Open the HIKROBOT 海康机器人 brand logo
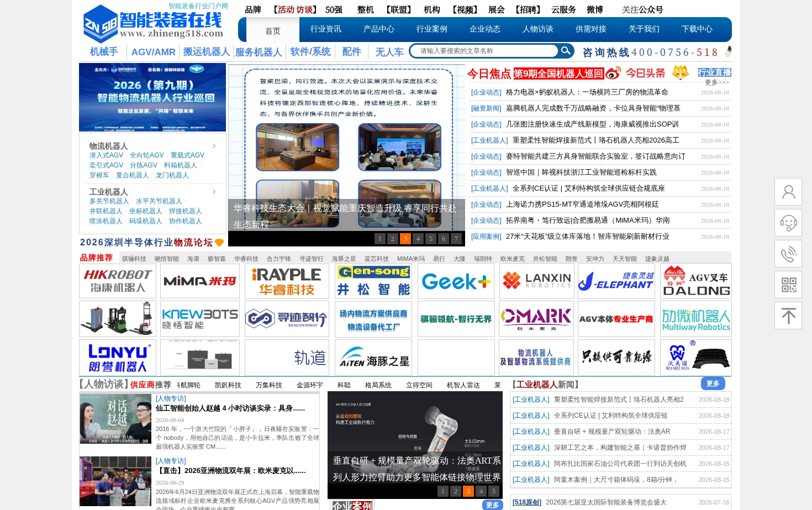The image size is (812, 510). click(x=118, y=281)
